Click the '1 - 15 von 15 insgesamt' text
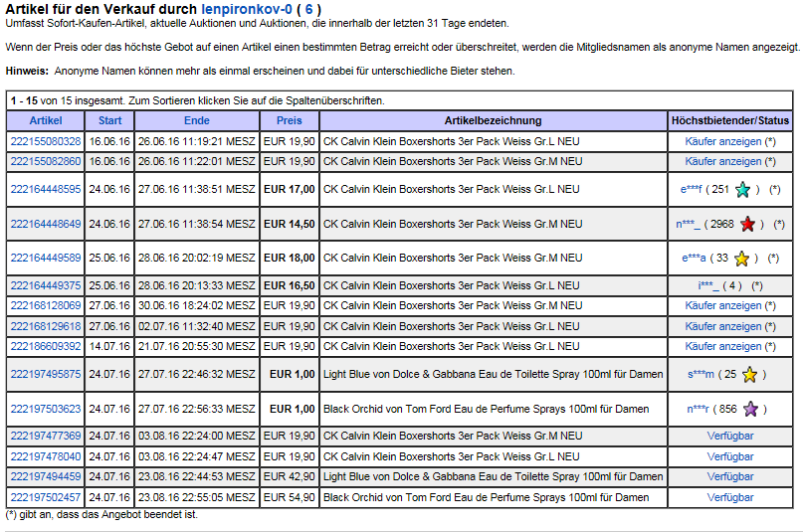 tap(68, 100)
